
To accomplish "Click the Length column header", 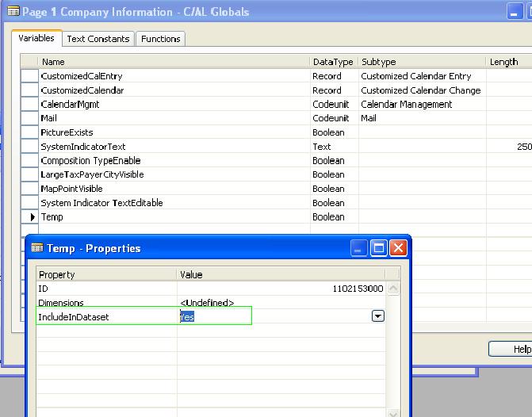I will click(x=509, y=62).
